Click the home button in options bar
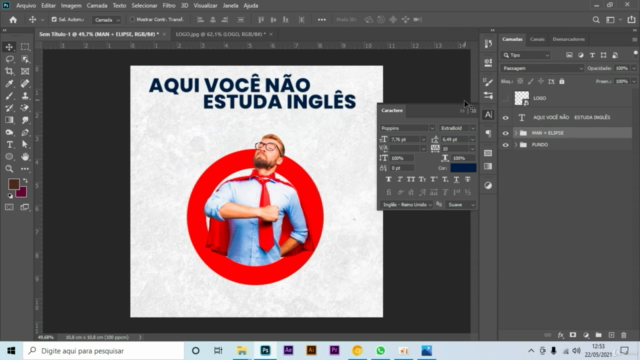 click(13, 20)
